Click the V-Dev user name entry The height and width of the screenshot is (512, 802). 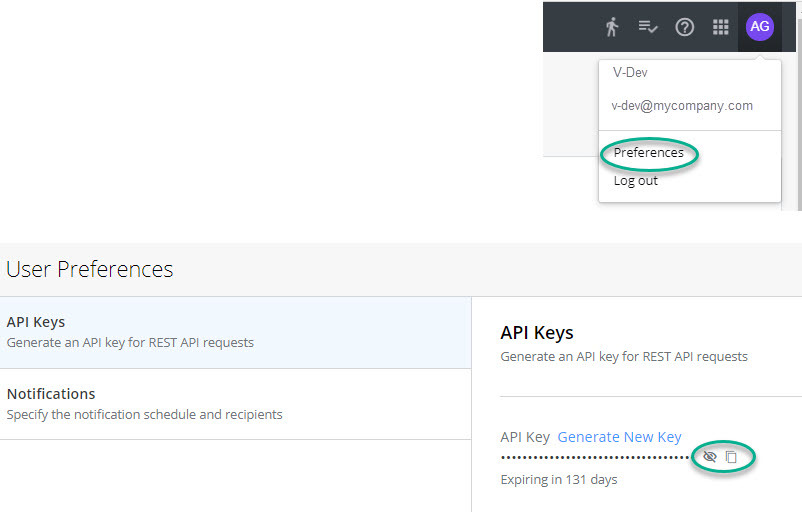tap(630, 72)
